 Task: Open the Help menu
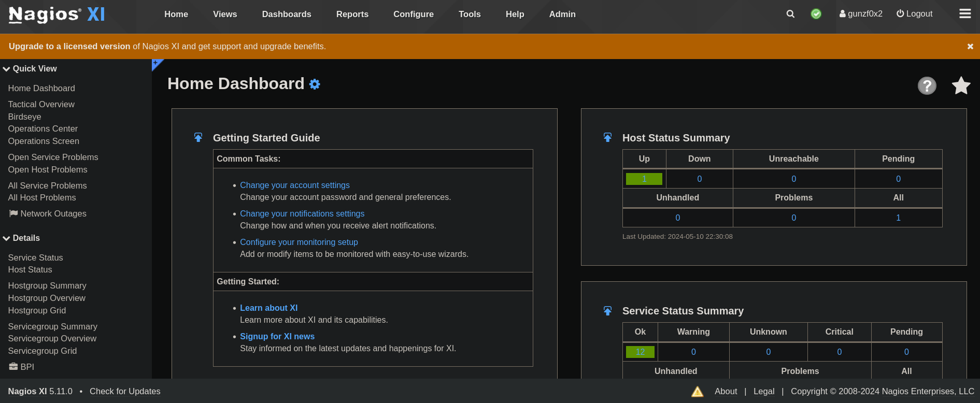(x=515, y=14)
